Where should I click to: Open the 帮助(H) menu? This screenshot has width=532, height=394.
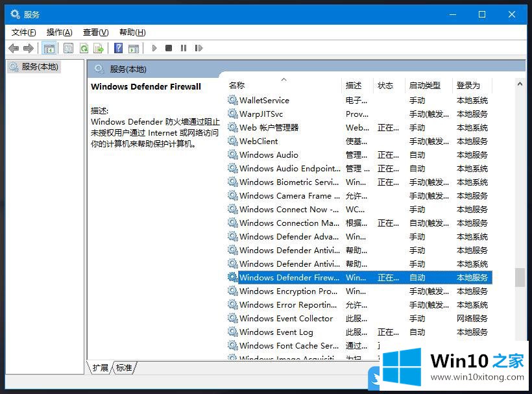coord(132,32)
